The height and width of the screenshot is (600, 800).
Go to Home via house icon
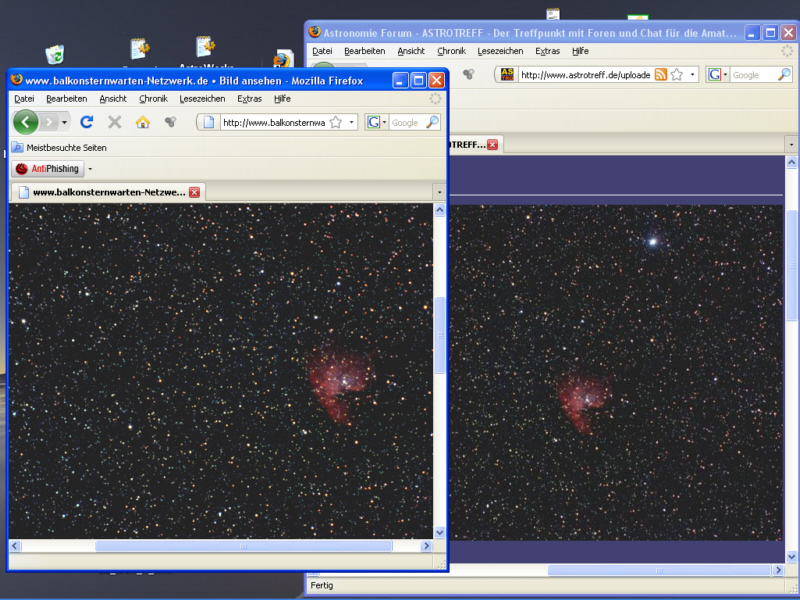[143, 122]
